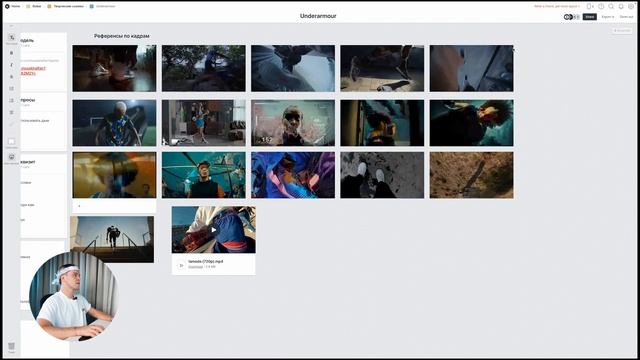Click the dark Share button
The image size is (640, 360).
click(589, 17)
